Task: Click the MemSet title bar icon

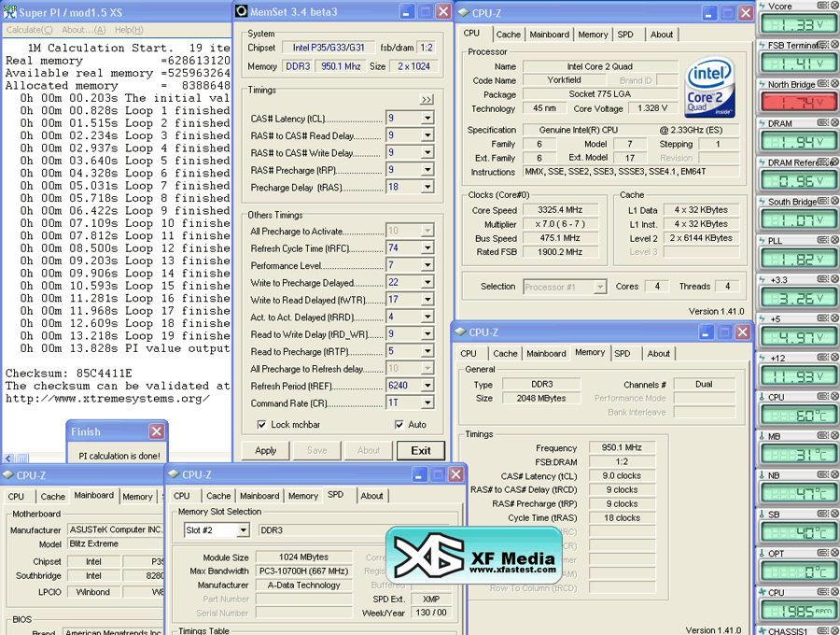Action: [x=242, y=11]
